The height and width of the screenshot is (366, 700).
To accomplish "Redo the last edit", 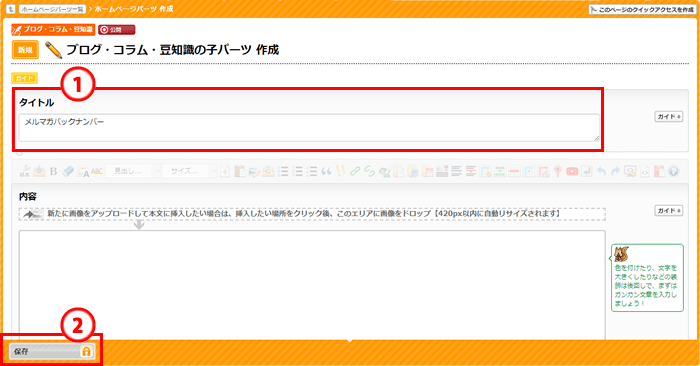I will pos(616,171).
